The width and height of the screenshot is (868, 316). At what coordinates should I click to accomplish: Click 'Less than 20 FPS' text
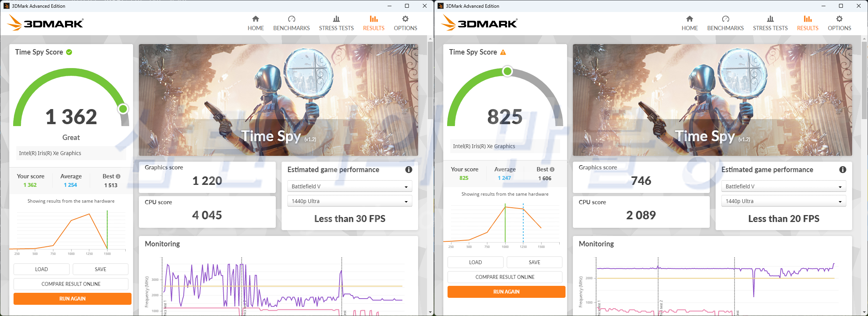click(784, 219)
